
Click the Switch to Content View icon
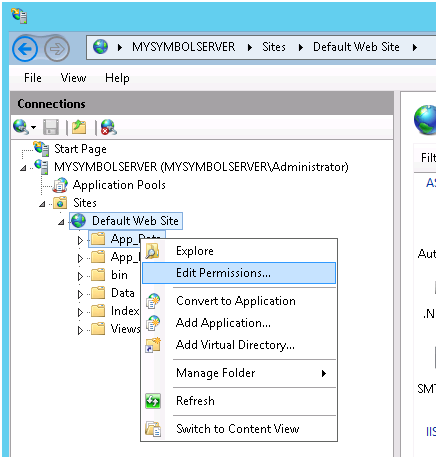153,429
